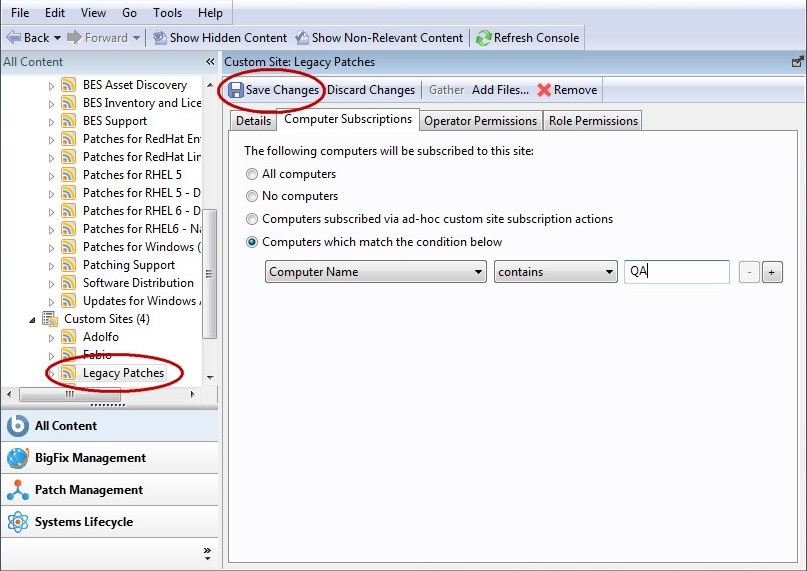
Task: Select the Computer Subscriptions tab
Action: [348, 119]
